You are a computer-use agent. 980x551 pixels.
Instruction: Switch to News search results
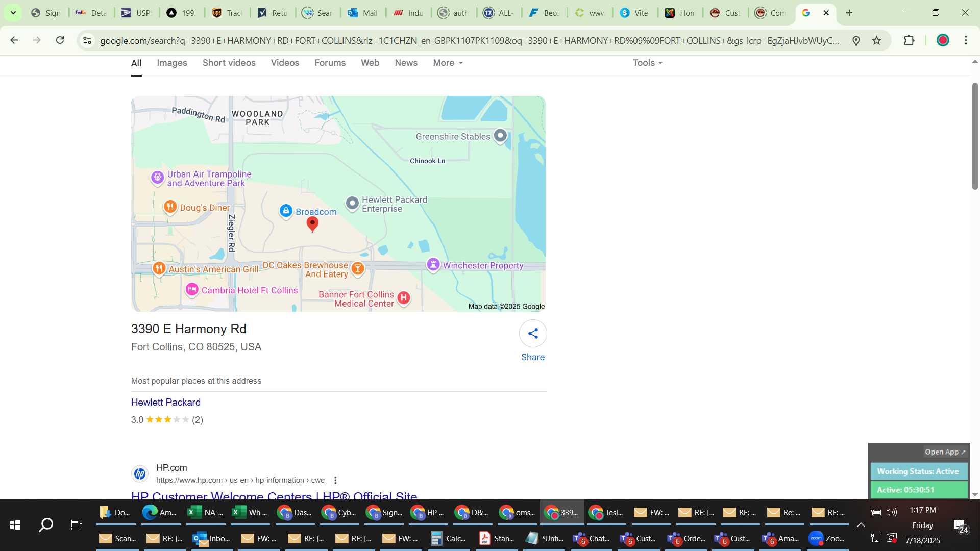[406, 63]
